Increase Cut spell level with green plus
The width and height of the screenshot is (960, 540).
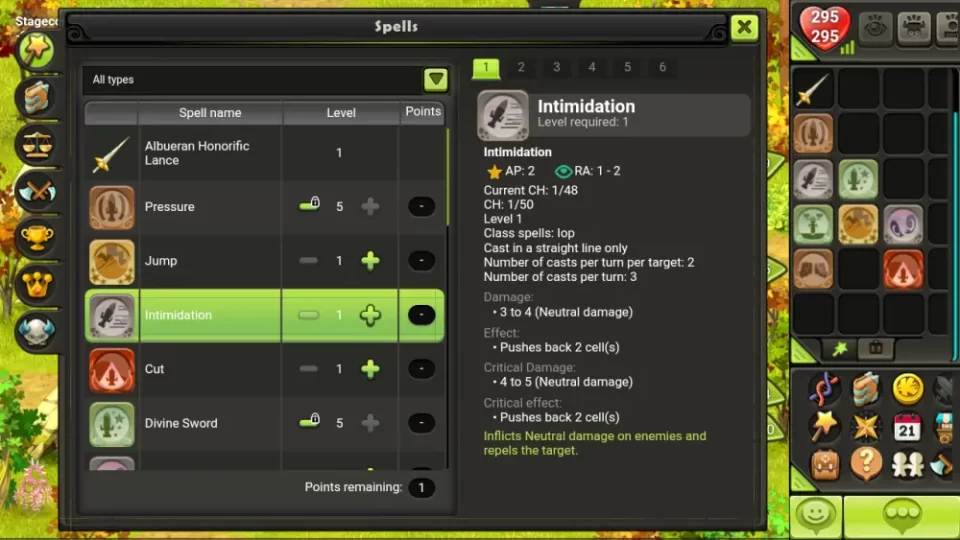(x=370, y=369)
